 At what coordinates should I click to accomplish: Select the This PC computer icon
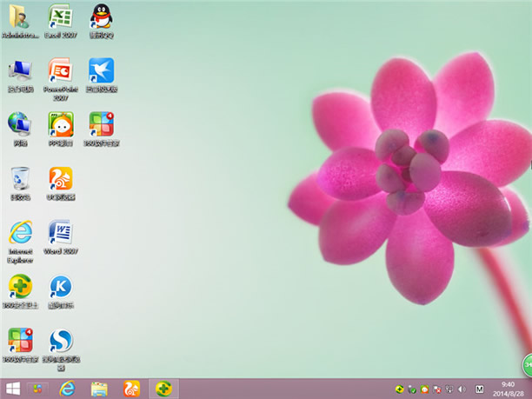[19, 71]
